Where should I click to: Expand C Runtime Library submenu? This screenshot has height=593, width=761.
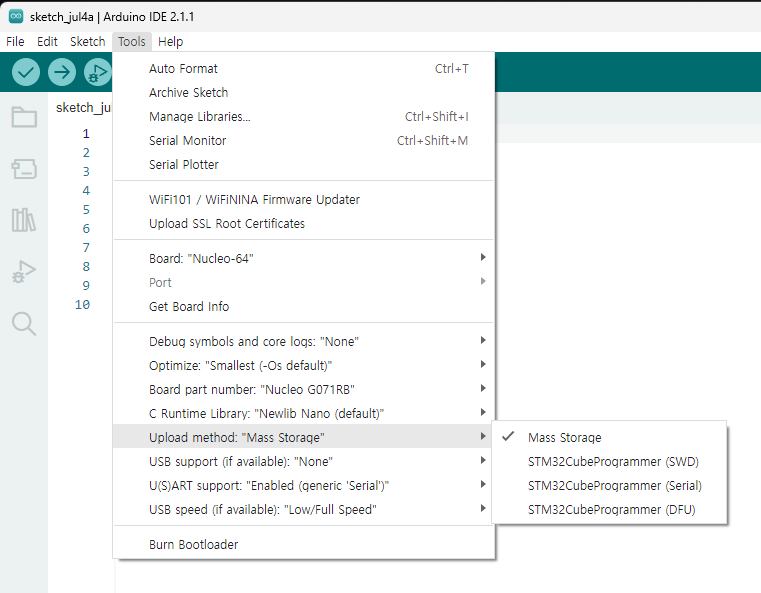coord(304,413)
